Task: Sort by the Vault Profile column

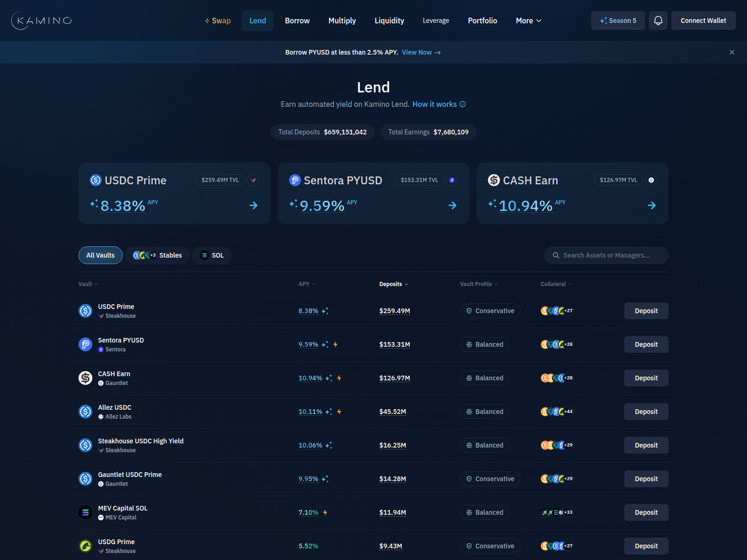Action: (479, 284)
